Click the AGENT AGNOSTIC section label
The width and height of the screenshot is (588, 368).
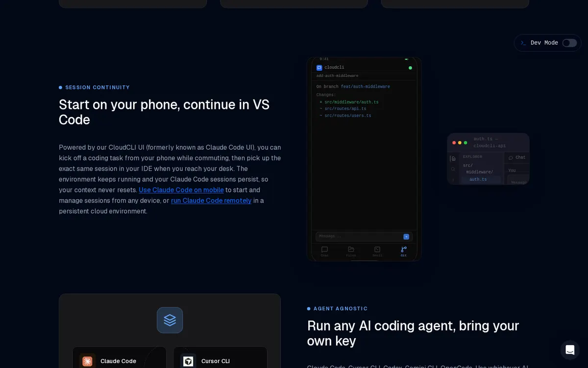tap(341, 309)
